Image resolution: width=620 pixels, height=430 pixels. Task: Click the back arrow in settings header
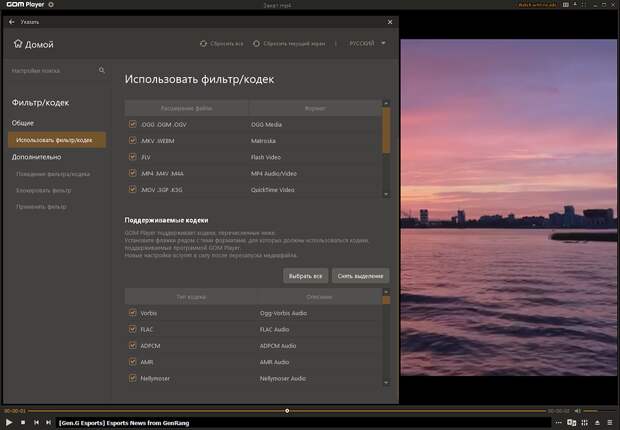point(10,20)
